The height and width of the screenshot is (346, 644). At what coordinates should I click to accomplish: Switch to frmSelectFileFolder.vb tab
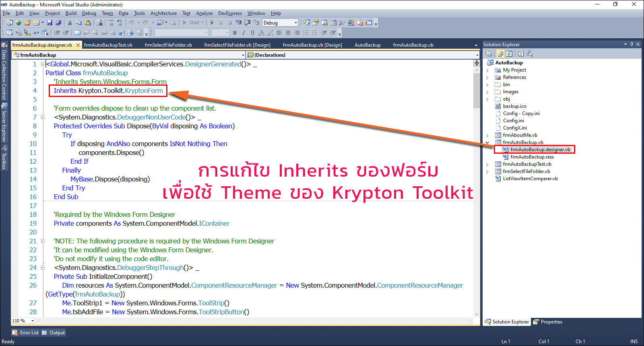click(168, 45)
